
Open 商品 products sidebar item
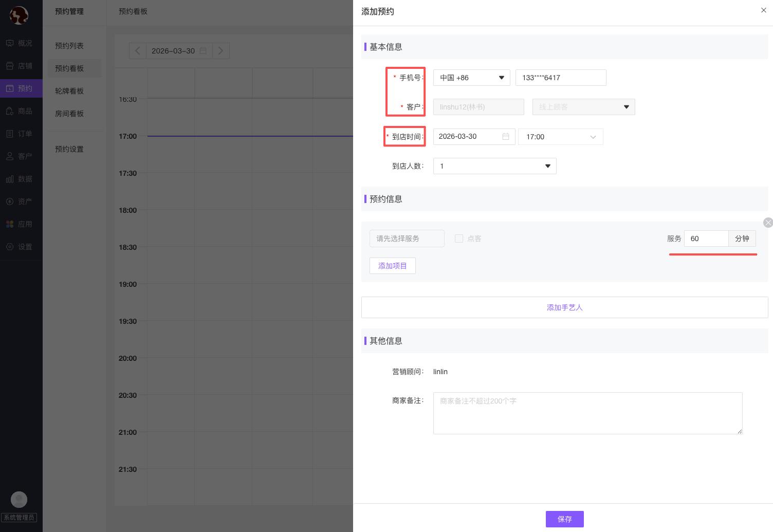point(19,111)
